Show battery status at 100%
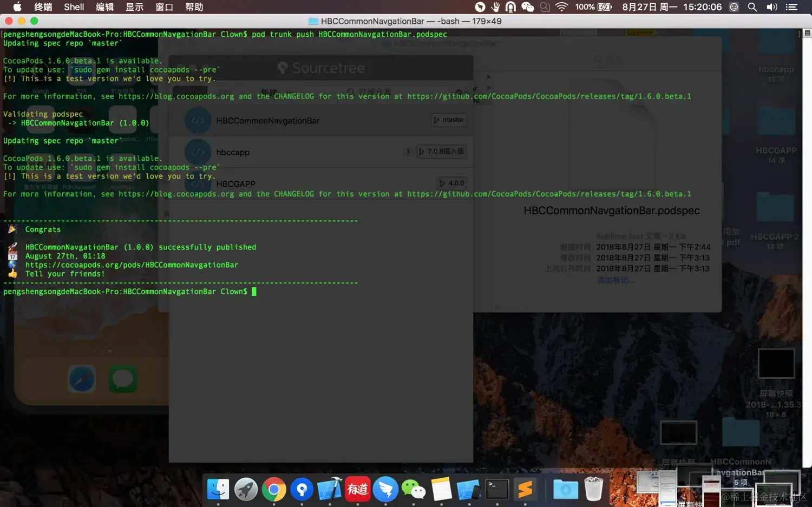The image size is (812, 507). click(x=593, y=7)
